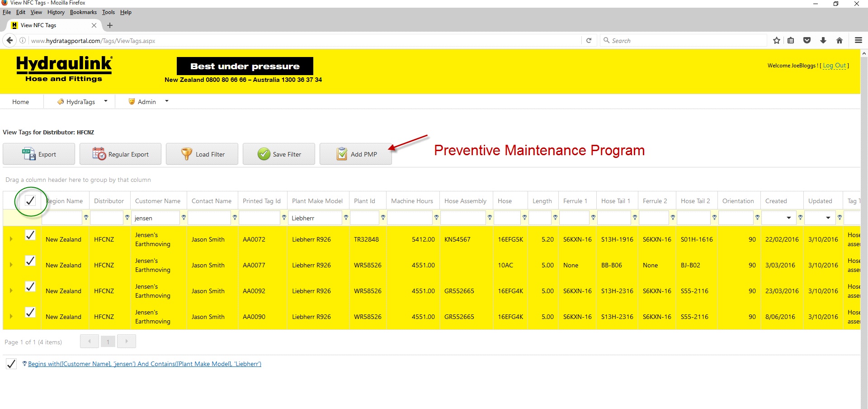
Task: Open the Firefox hamburger menu
Action: (x=859, y=40)
